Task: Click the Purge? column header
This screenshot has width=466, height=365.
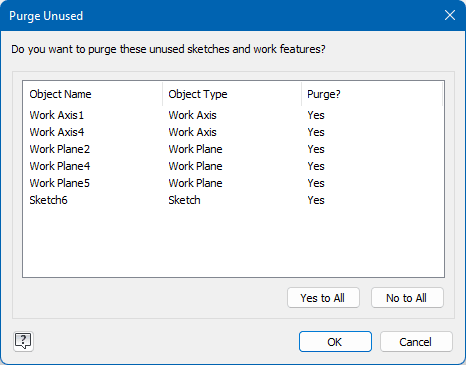Action: point(372,94)
